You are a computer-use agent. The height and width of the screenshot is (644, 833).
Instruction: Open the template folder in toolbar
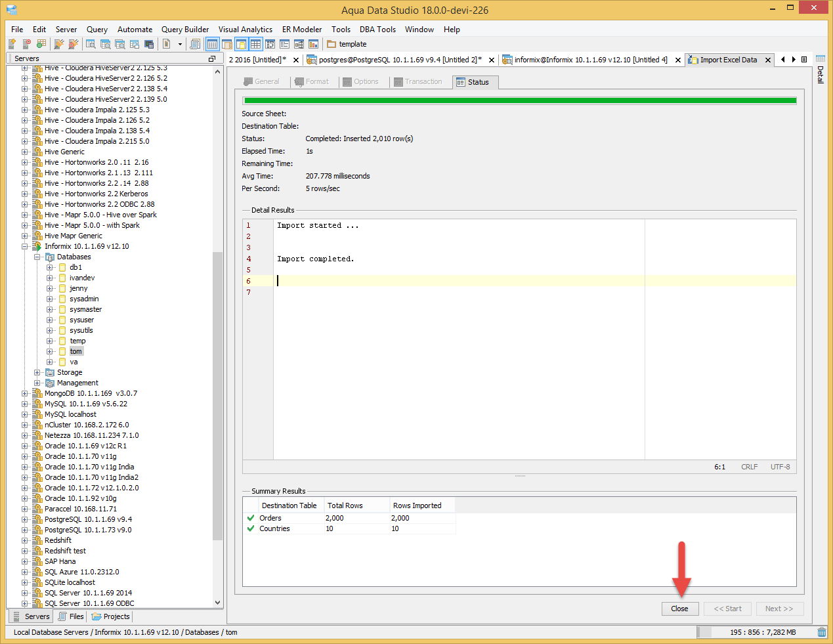click(x=347, y=44)
